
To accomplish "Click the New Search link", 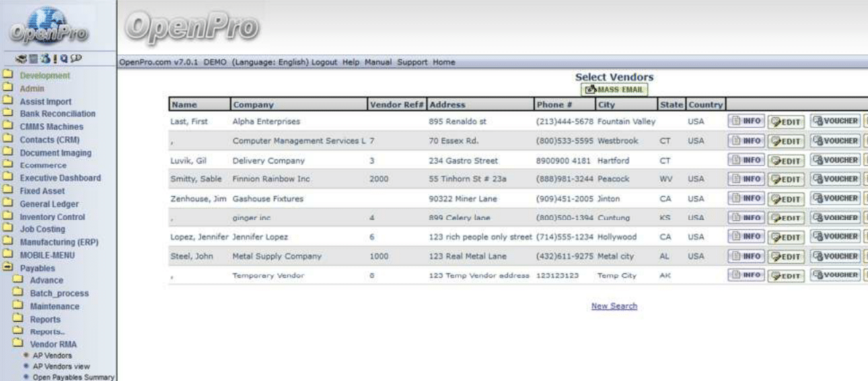I will click(x=614, y=306).
